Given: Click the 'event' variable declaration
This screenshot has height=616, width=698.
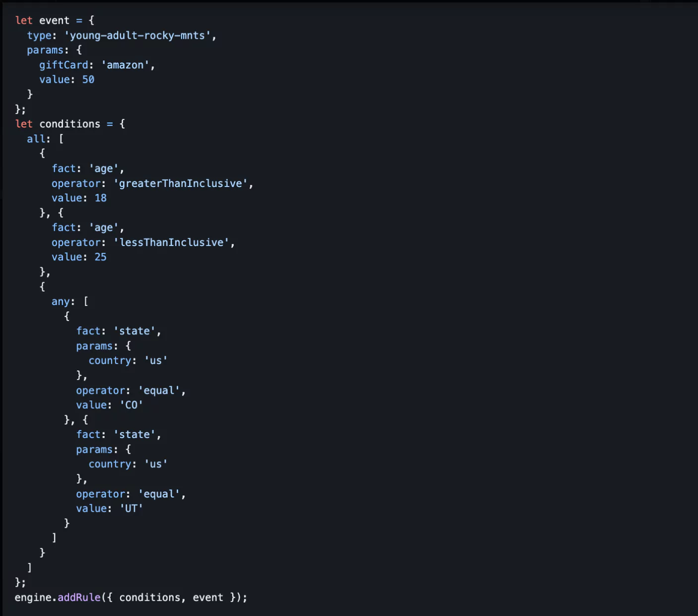Looking at the screenshot, I should click(55, 20).
